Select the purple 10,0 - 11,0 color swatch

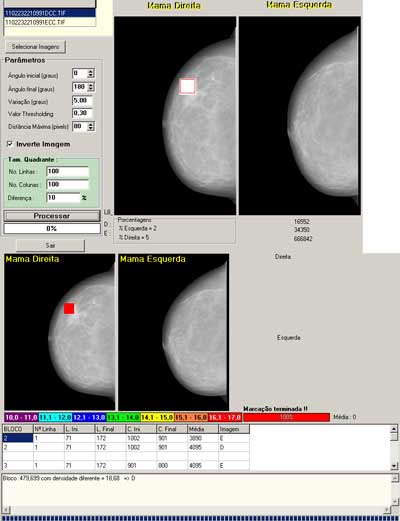coord(21,417)
